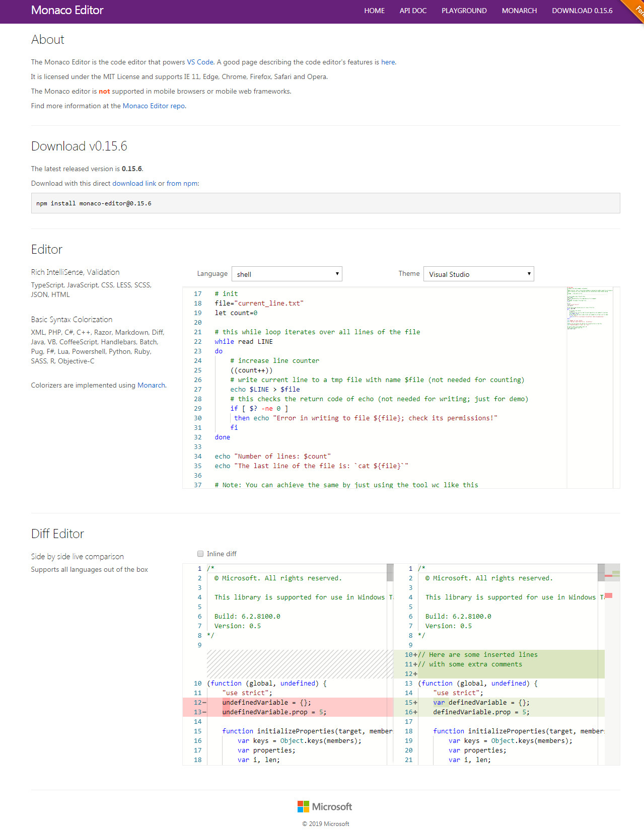Click 'Build: 6.2.8100.0' in left diff pane
The height and width of the screenshot is (830, 644).
(247, 616)
